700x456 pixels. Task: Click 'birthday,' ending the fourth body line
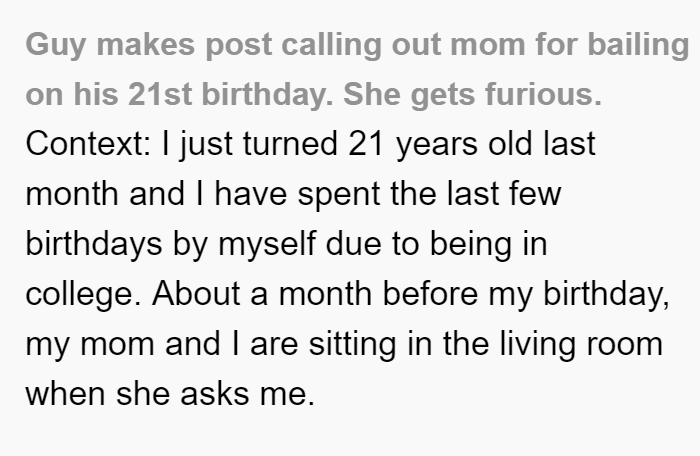tap(606, 294)
